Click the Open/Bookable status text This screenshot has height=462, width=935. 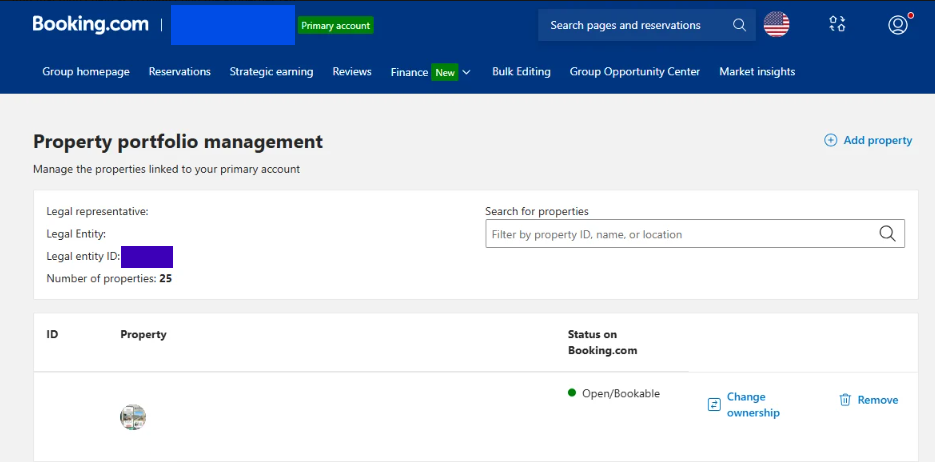621,393
